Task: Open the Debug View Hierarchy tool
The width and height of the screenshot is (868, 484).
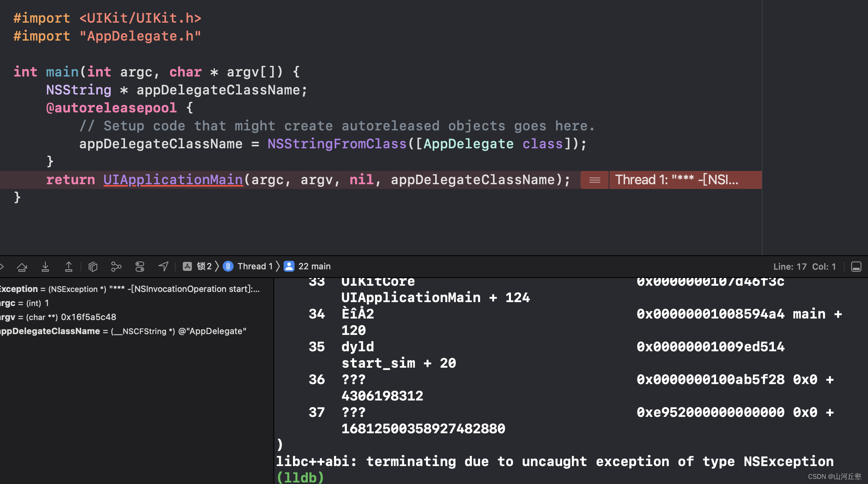Action: 93,267
